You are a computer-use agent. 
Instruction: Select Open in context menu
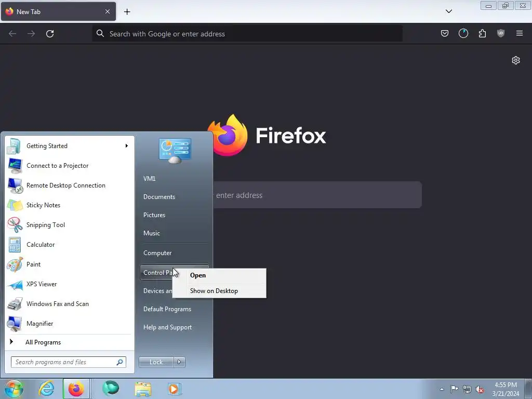[x=220, y=275]
